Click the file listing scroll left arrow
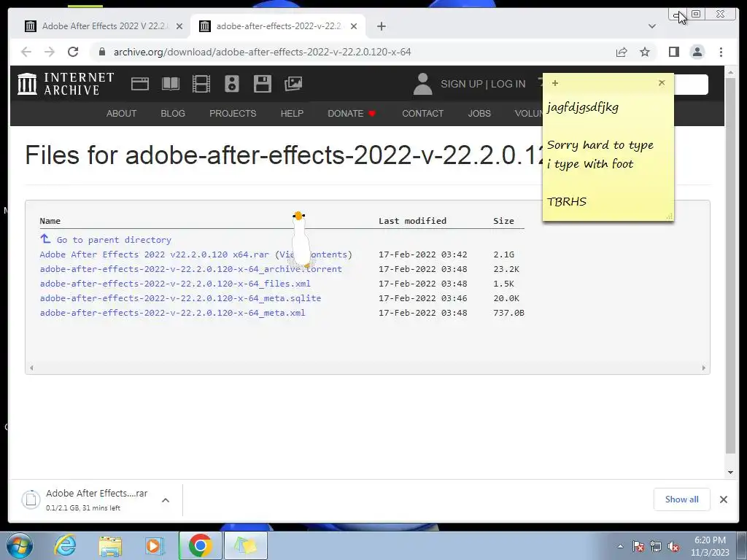747x560 pixels. (x=31, y=367)
